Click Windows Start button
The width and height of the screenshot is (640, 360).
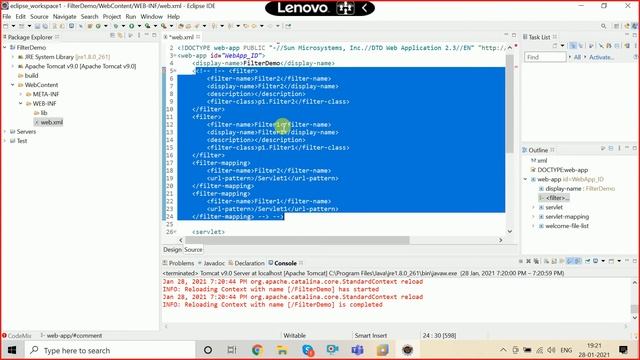pyautogui.click(x=12, y=350)
